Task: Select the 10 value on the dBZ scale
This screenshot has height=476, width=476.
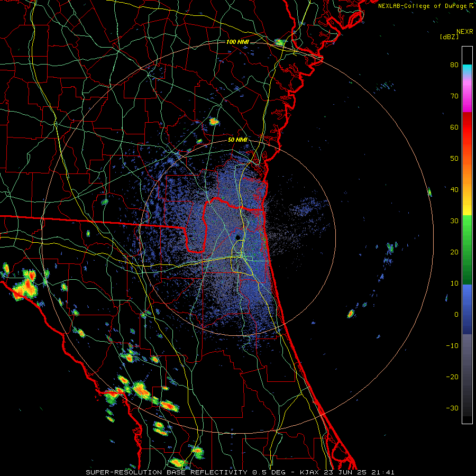Action: coord(454,283)
